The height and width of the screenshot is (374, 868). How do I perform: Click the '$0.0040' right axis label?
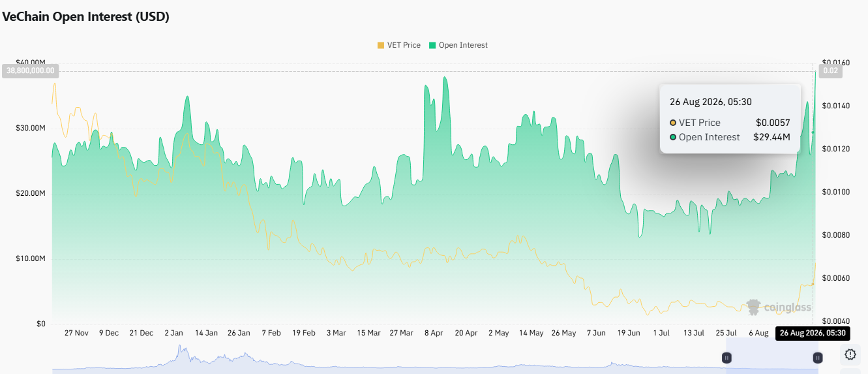click(x=837, y=321)
